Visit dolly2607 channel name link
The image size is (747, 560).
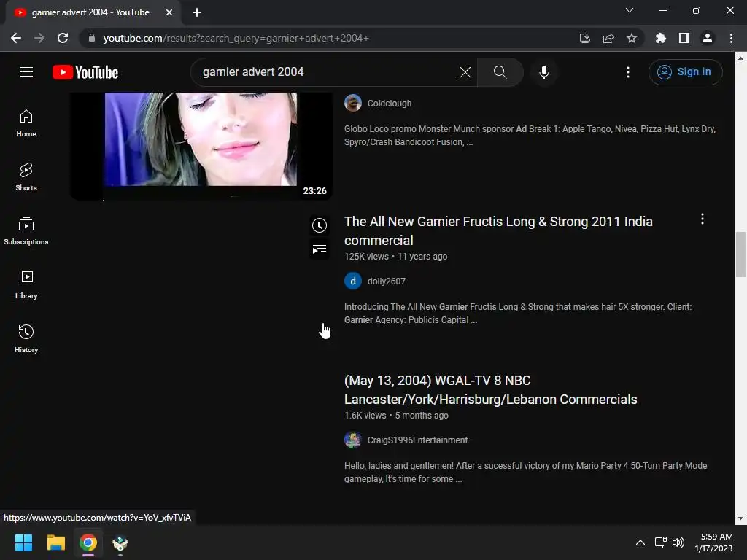(387, 281)
